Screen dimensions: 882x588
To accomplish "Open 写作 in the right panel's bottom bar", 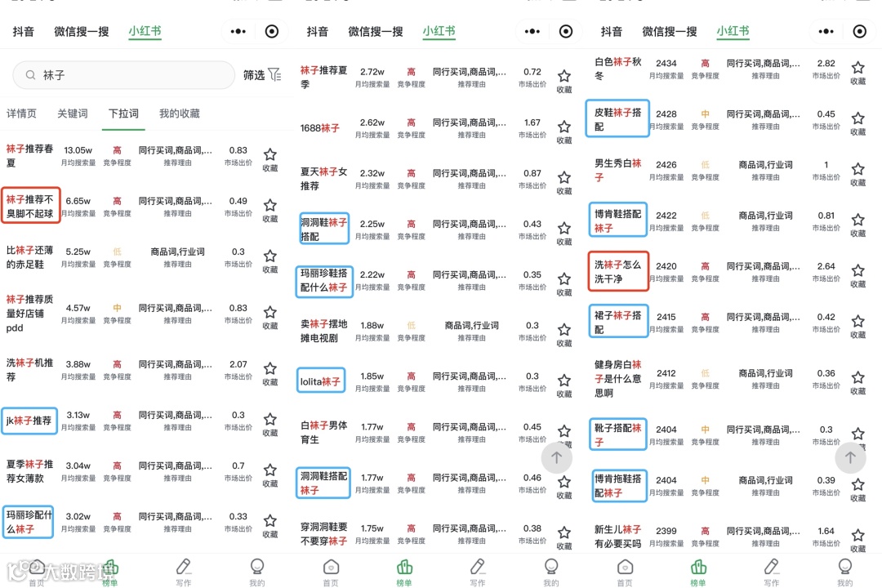I will coord(772,572).
